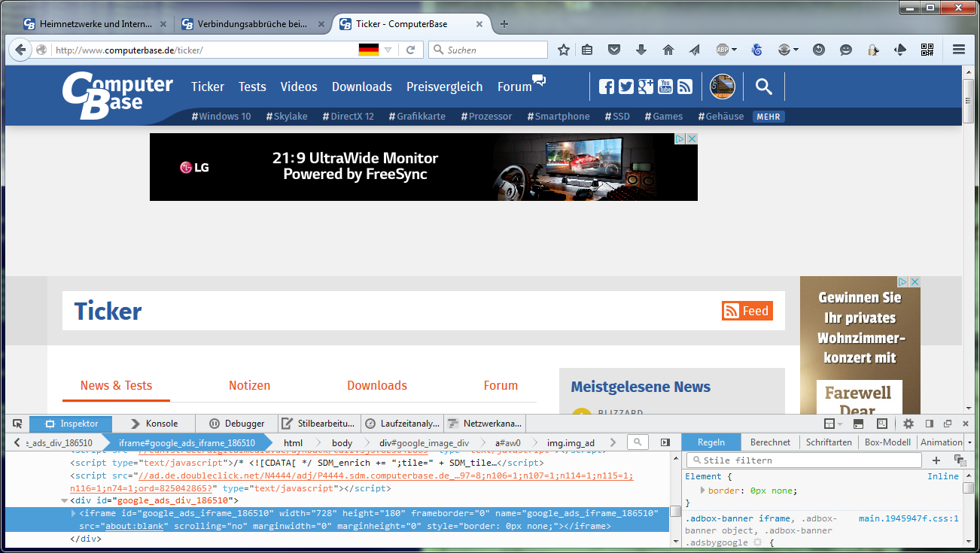980x553 pixels.
Task: Open the smiley chat bubble icon
Action: click(x=846, y=50)
